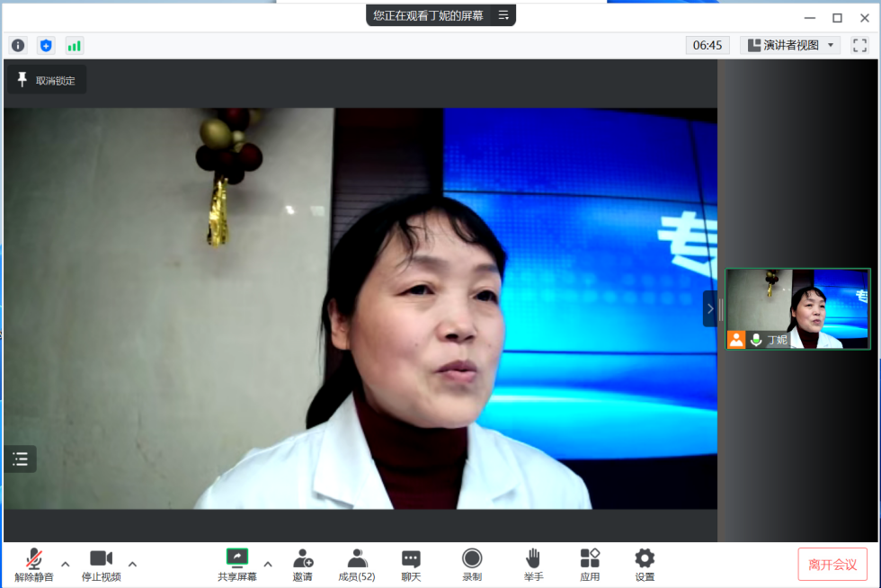This screenshot has height=588, width=881.
Task: Click 离开会议 to leave meeting
Action: click(832, 564)
